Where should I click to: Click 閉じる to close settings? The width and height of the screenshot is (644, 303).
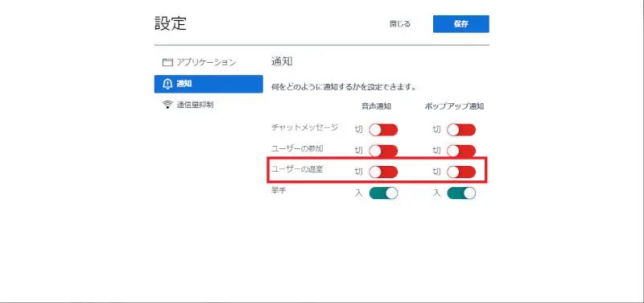pos(399,24)
